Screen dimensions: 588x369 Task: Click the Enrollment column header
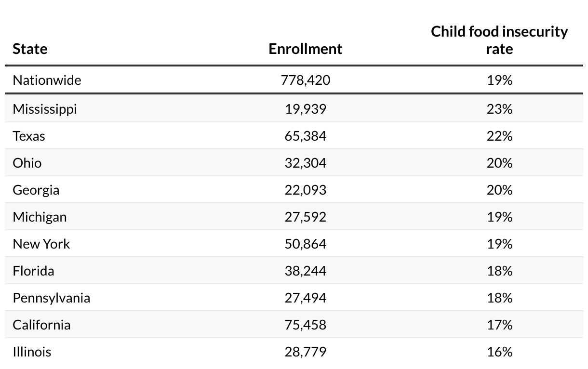tap(305, 49)
